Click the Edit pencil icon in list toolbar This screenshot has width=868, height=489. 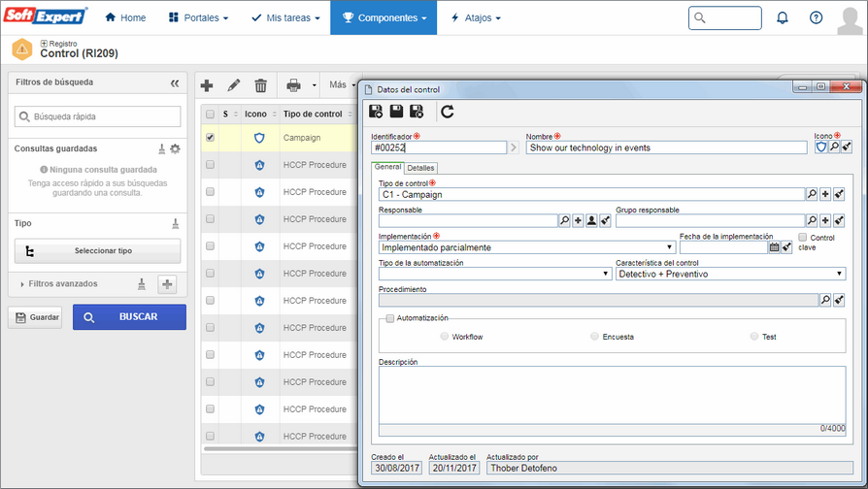pyautogui.click(x=234, y=85)
